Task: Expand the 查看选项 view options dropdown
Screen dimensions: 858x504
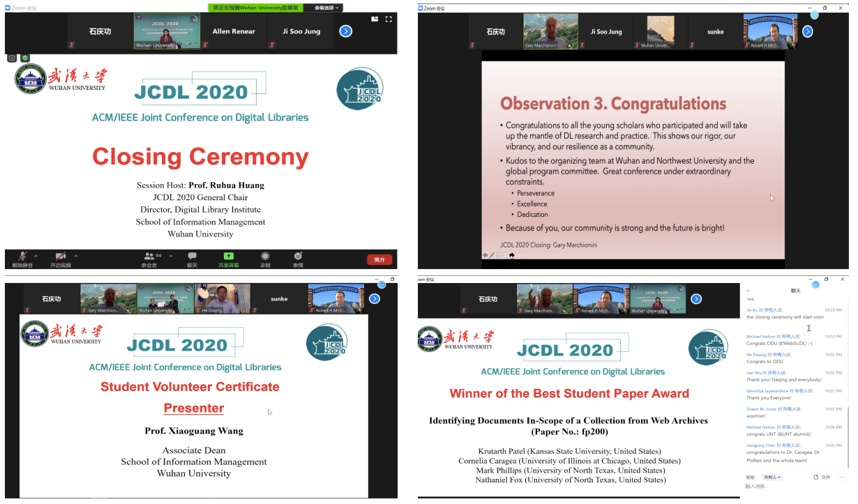Action: click(x=323, y=8)
